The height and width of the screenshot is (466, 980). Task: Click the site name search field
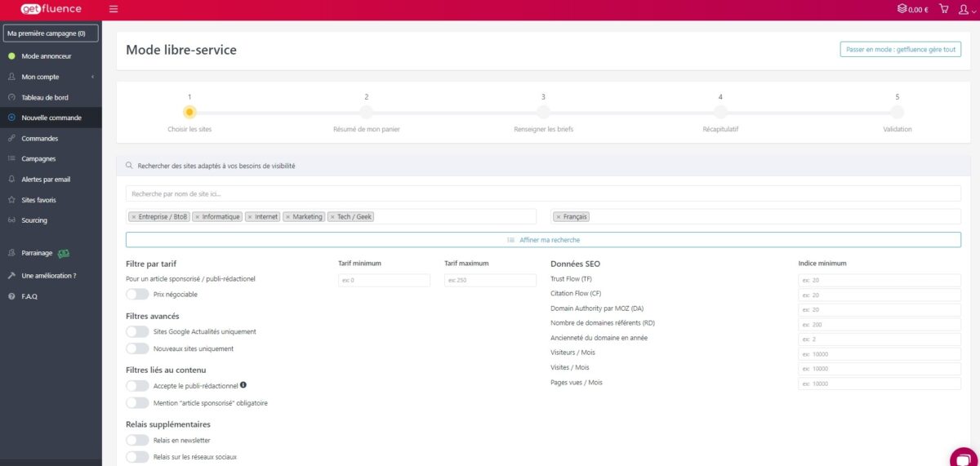click(x=543, y=194)
